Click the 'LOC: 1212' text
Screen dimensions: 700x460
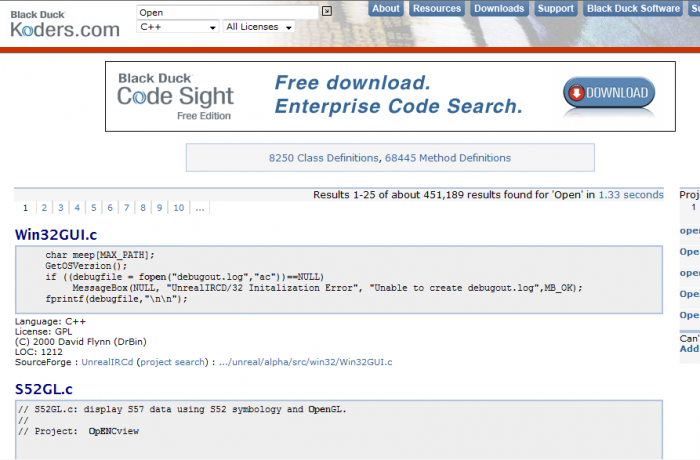39,352
